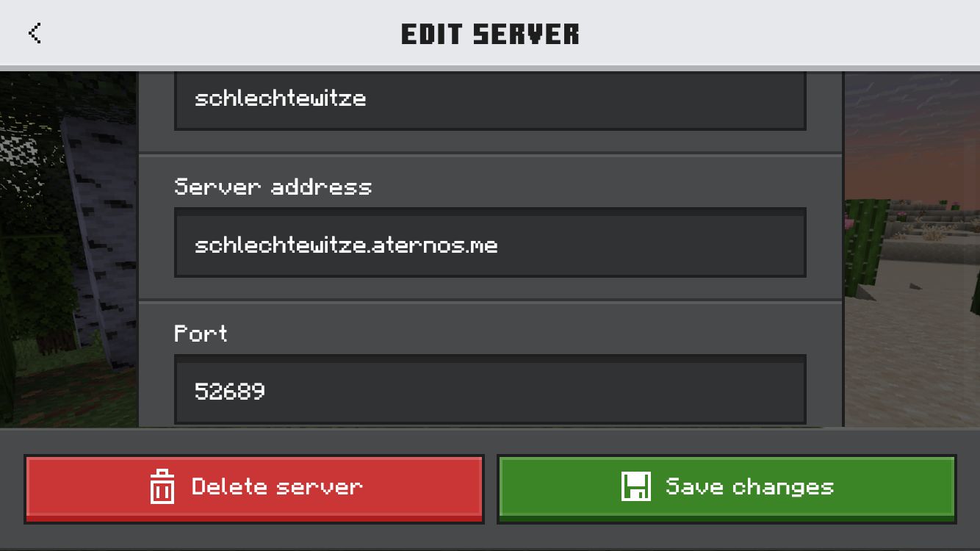Image resolution: width=980 pixels, height=551 pixels.
Task: Click the sunset sky in the background
Action: coord(911,132)
